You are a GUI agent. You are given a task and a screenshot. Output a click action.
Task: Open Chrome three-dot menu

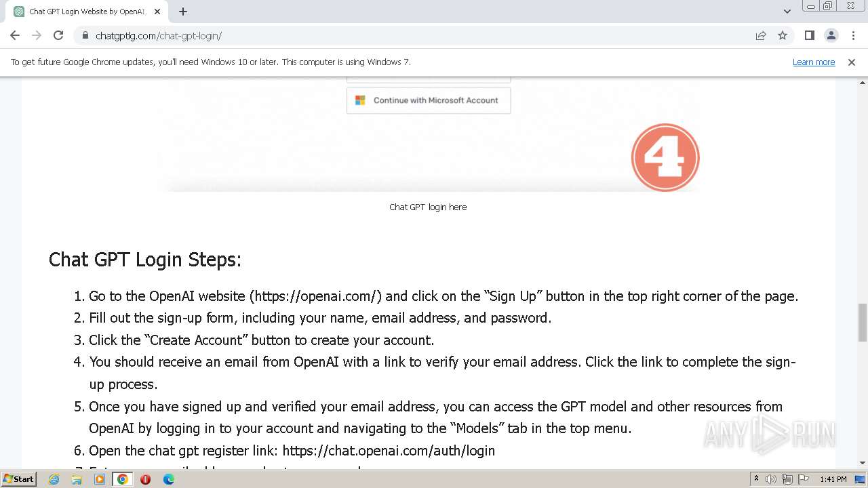tap(853, 35)
